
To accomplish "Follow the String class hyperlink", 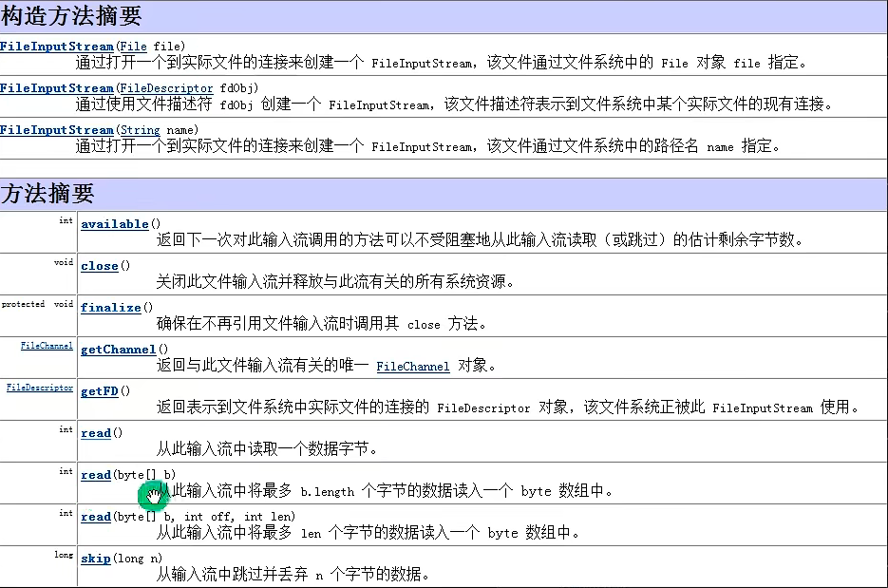I will (x=140, y=129).
